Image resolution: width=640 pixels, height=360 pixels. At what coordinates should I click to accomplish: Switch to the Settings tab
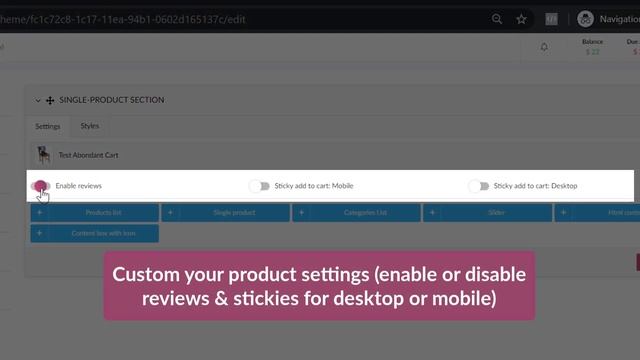(x=48, y=126)
